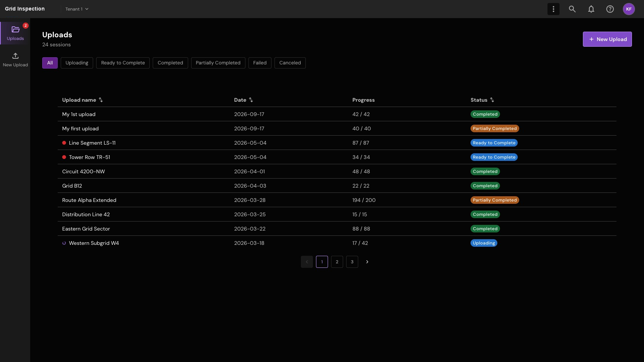This screenshot has height=362, width=644.
Task: Filter by Uploading status
Action: tap(77, 63)
